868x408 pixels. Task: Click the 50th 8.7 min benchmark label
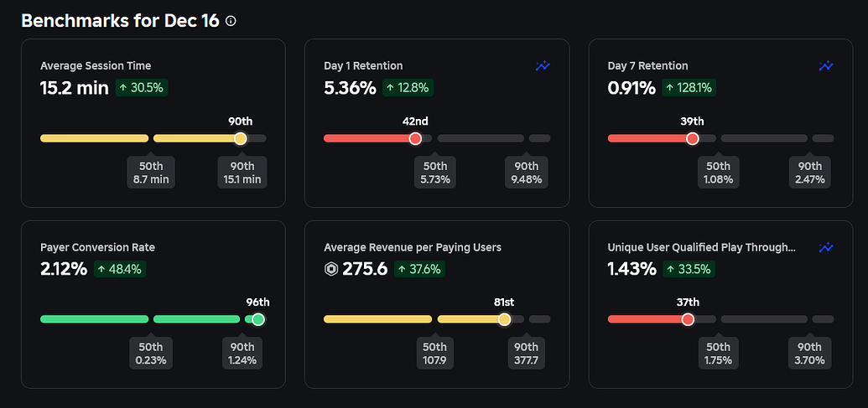(151, 173)
